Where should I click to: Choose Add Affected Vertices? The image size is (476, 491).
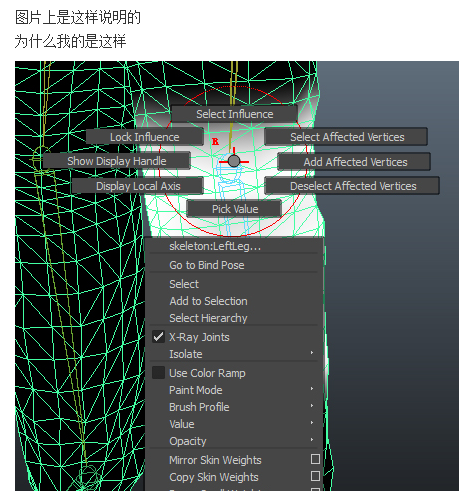click(354, 162)
